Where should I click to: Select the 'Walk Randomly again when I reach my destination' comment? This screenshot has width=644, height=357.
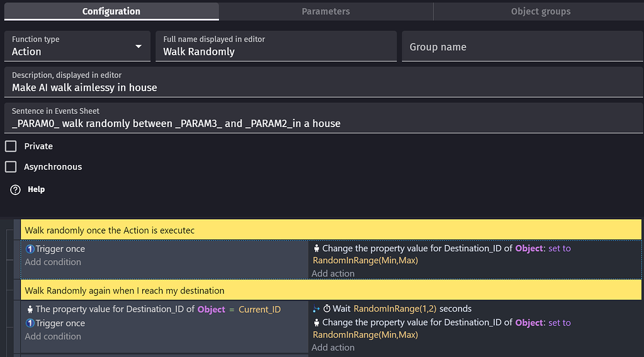[x=331, y=290]
